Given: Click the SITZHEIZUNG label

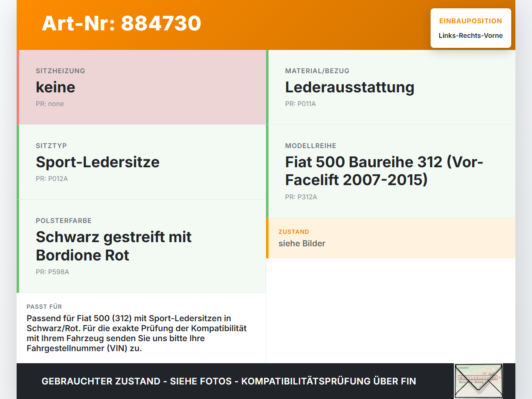Looking at the screenshot, I should point(60,71).
